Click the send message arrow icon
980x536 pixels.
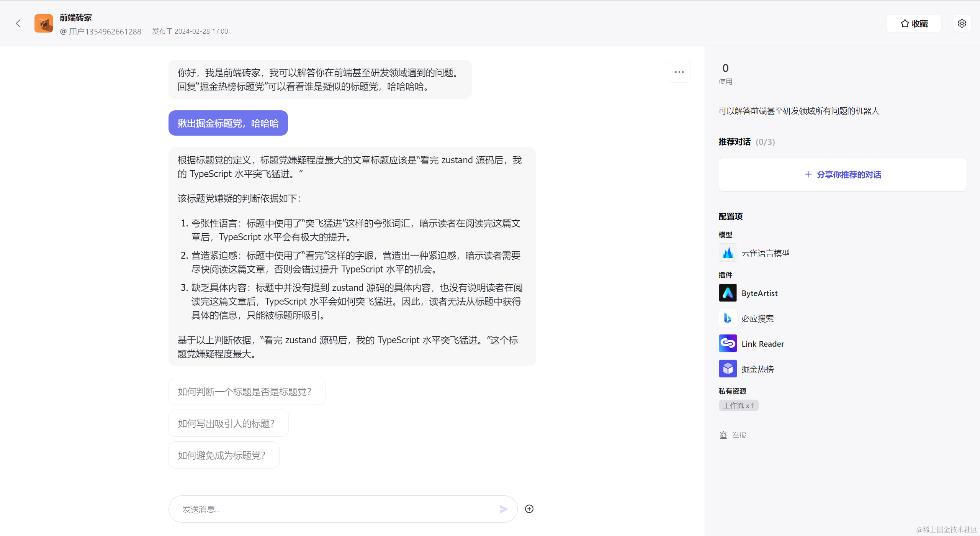[503, 509]
